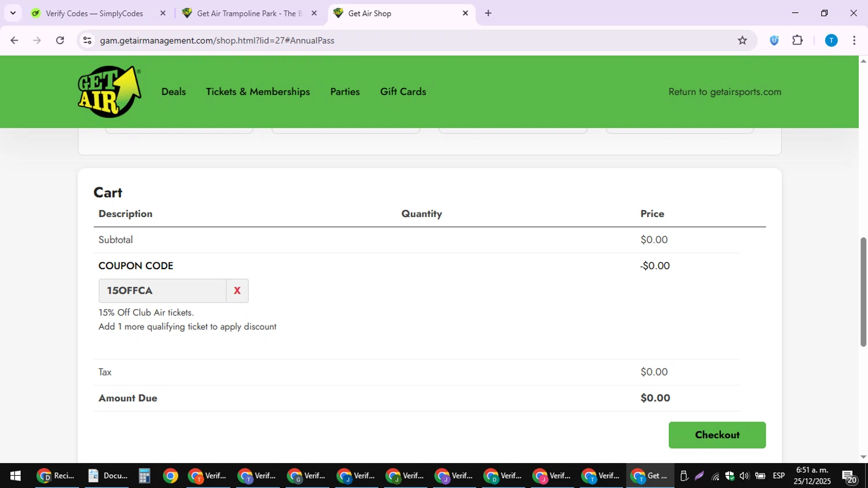Image resolution: width=868 pixels, height=488 pixels.
Task: Bookmark this page with the star
Action: (742, 41)
